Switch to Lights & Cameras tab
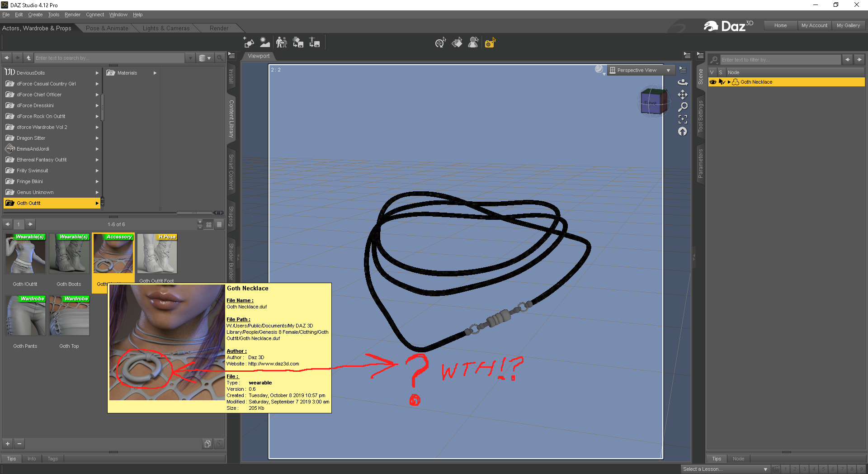Screen dimensions: 868x474 [x=166, y=28]
